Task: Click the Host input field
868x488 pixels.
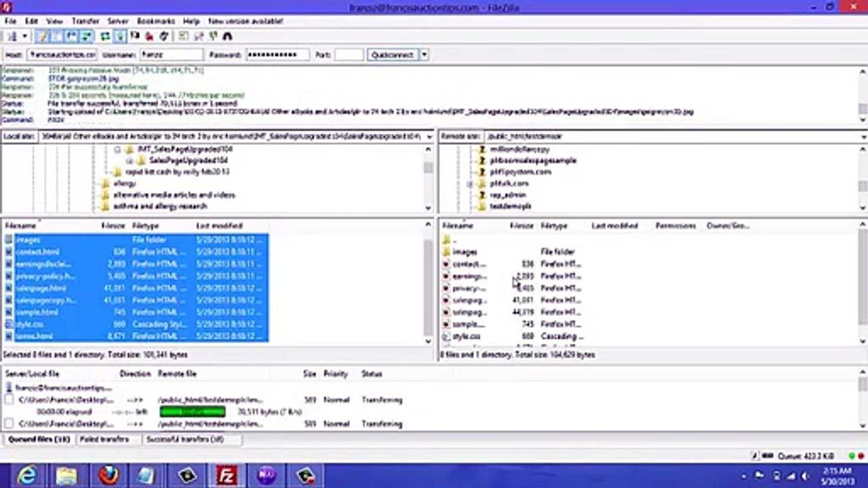Action: tap(62, 55)
